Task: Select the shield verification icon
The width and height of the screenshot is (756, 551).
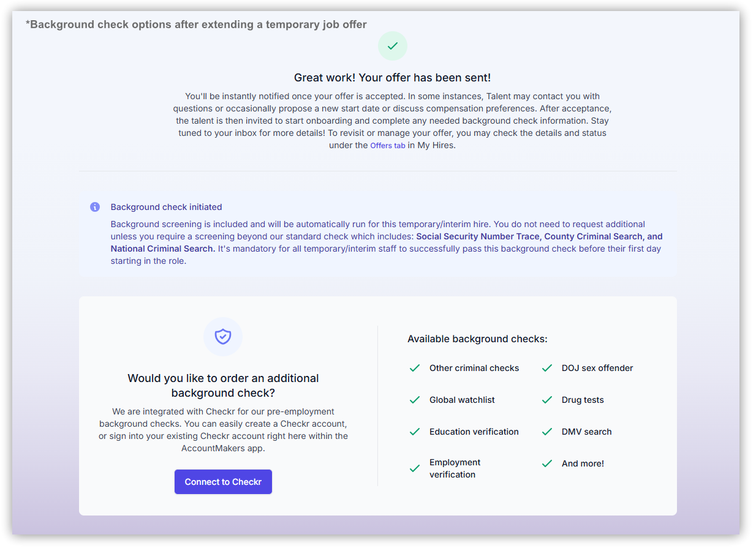Action: click(x=223, y=336)
